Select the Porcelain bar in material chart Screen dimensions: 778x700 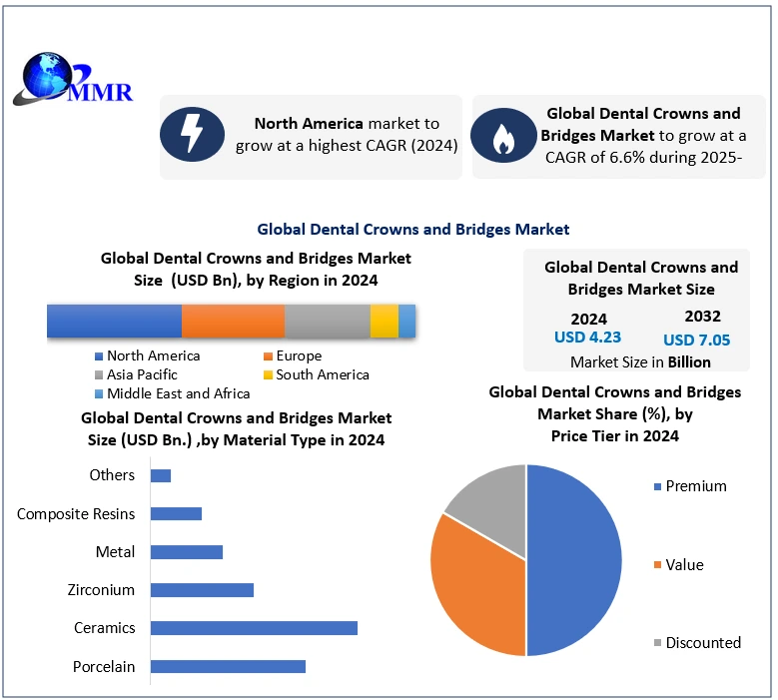(228, 666)
